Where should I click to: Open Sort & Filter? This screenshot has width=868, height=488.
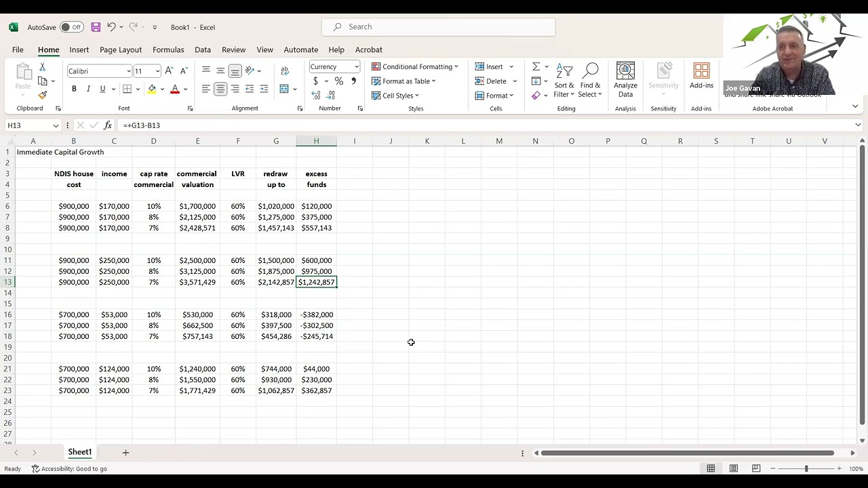point(564,80)
